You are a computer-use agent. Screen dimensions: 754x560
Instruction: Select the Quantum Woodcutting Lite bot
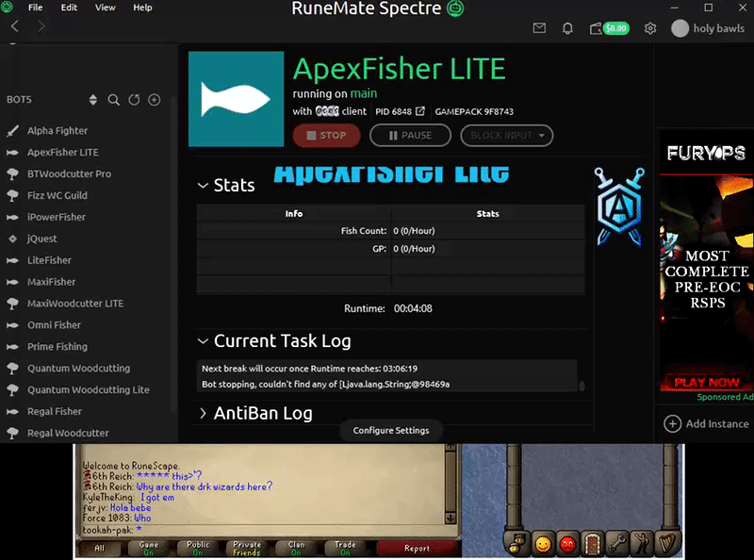(88, 390)
